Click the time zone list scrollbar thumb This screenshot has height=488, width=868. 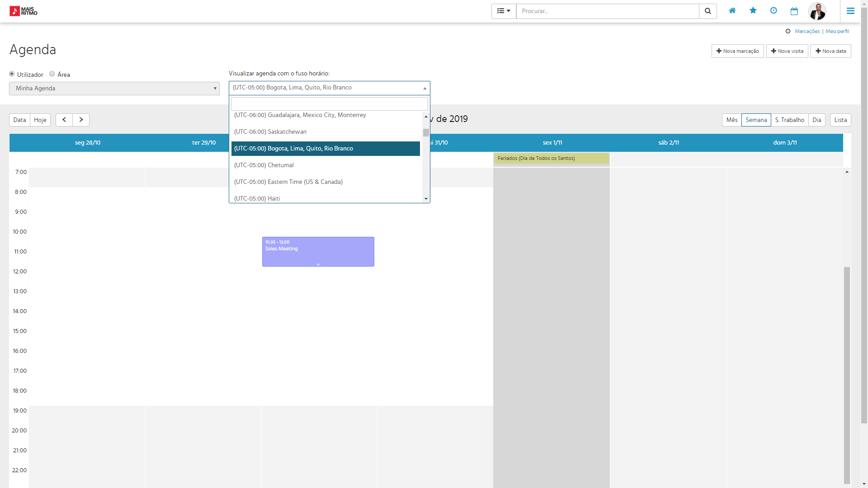[426, 132]
